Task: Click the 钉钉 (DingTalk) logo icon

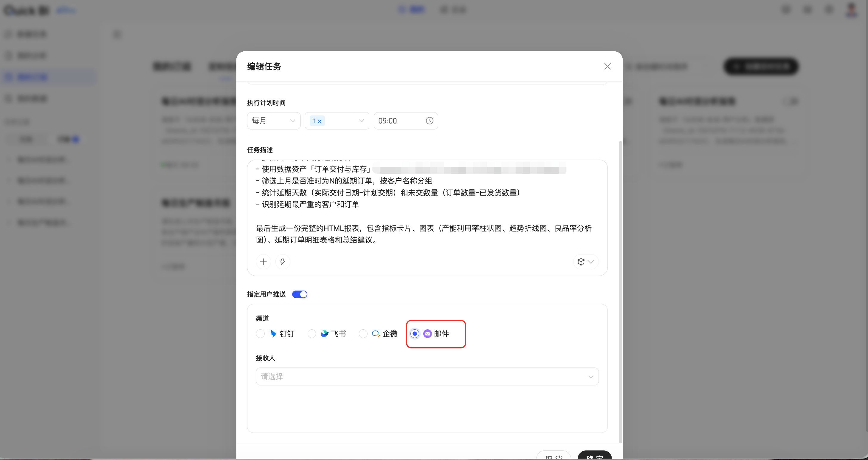Action: pos(273,334)
